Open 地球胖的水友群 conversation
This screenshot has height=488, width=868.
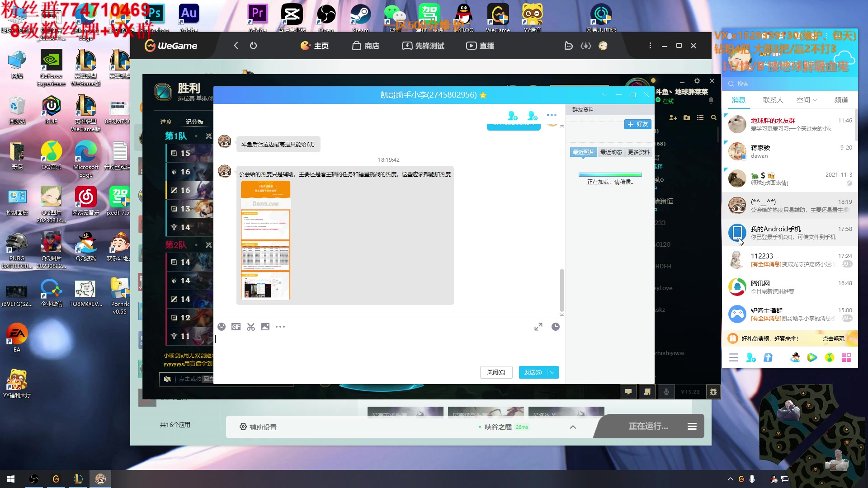789,124
